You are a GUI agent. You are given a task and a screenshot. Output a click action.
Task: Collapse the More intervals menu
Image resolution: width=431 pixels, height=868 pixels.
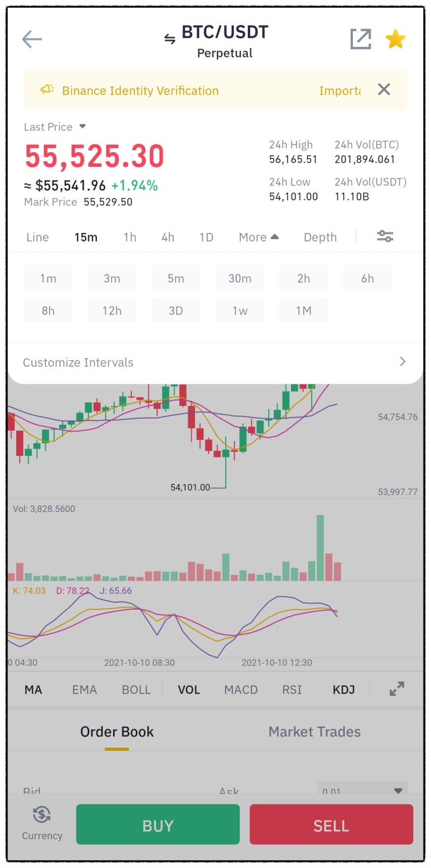tap(259, 237)
